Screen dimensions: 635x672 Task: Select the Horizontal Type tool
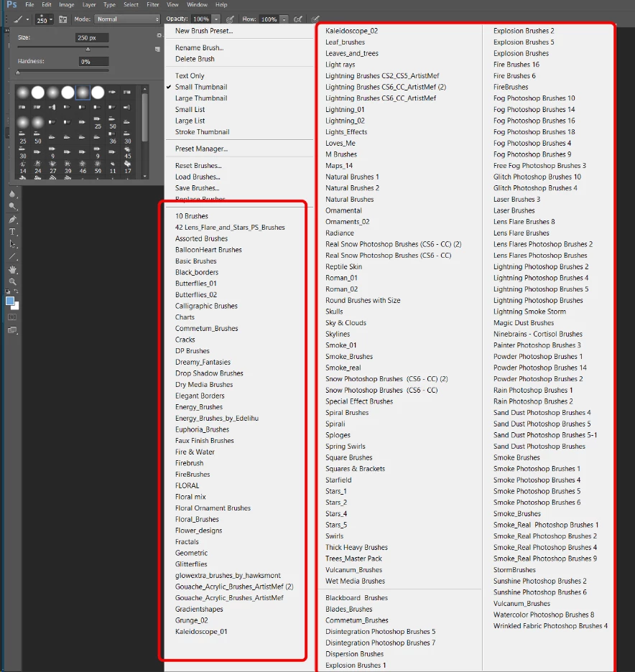pos(12,232)
